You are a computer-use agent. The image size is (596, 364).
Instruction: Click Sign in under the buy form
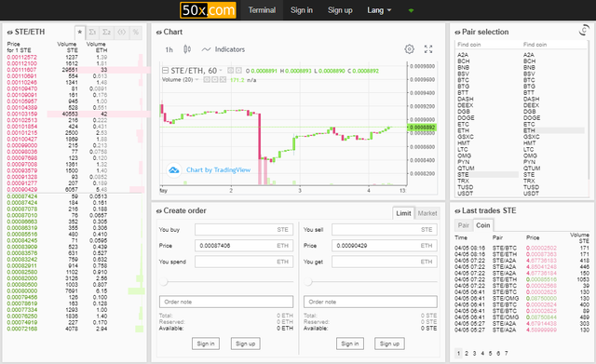(206, 344)
